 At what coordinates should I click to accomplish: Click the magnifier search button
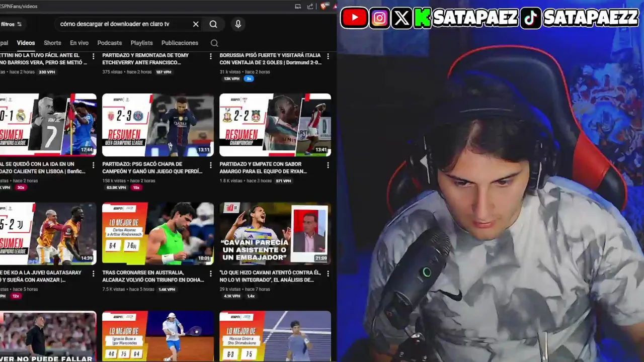click(213, 24)
